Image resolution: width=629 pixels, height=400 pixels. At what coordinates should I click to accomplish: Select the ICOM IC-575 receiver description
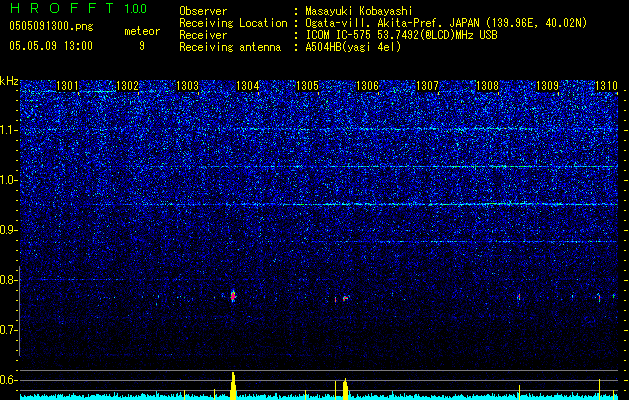click(x=401, y=35)
